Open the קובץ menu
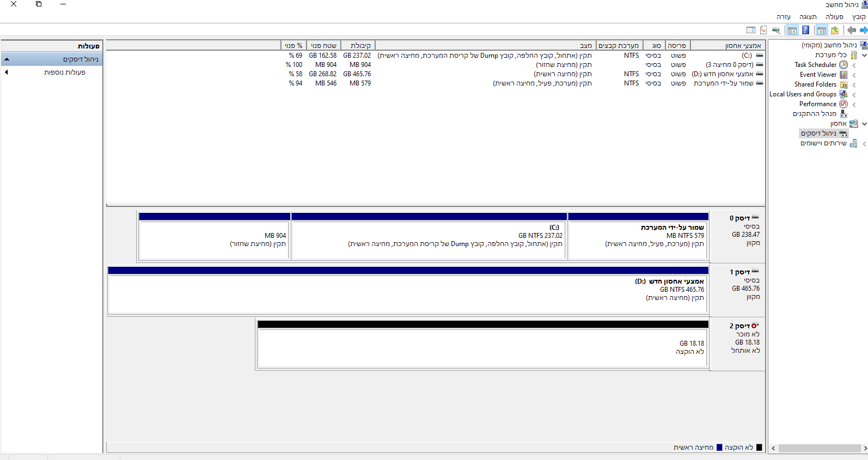This screenshot has width=868, height=460. (859, 17)
